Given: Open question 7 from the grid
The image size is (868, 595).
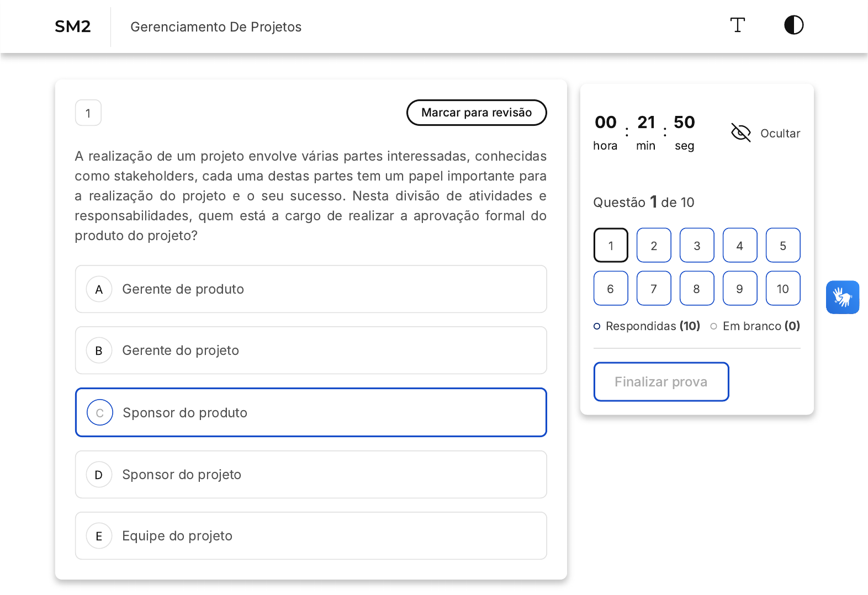Looking at the screenshot, I should 654,289.
